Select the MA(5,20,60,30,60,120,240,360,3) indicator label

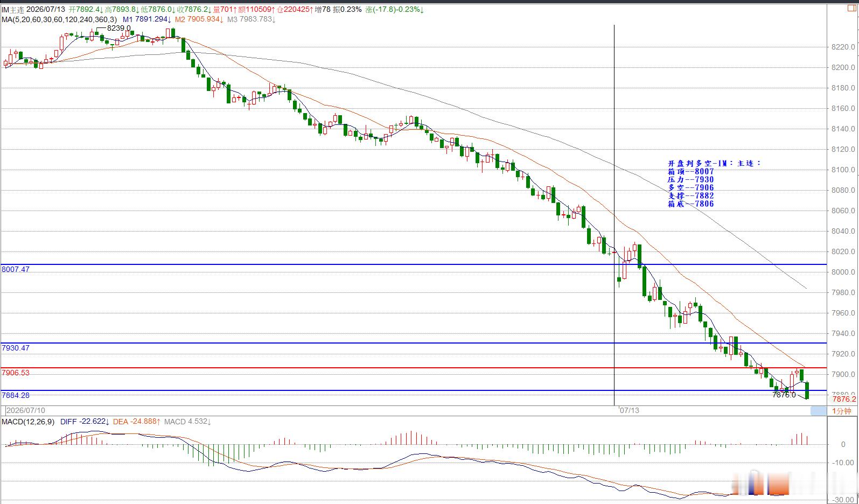click(x=59, y=19)
